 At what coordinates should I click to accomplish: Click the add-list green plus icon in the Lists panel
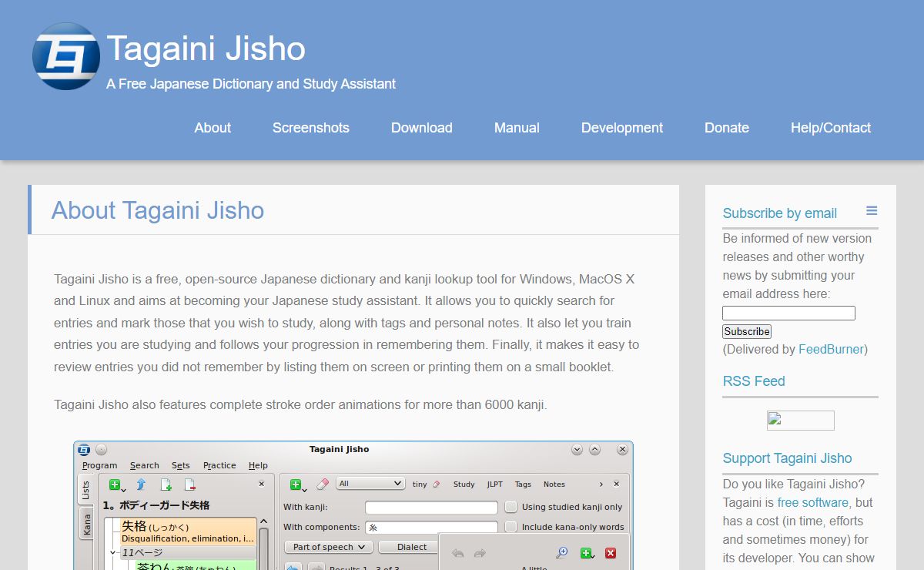[115, 484]
